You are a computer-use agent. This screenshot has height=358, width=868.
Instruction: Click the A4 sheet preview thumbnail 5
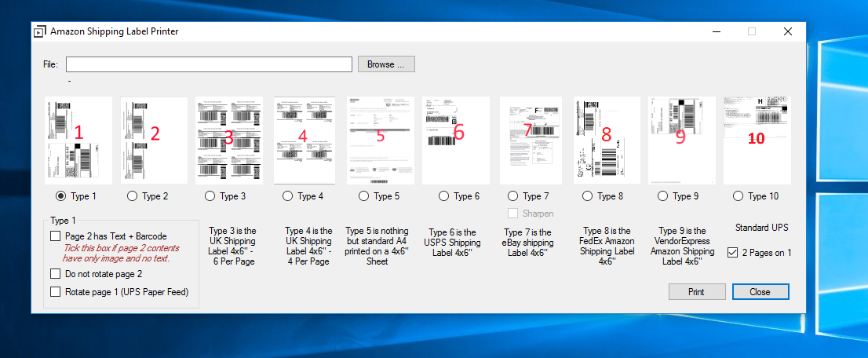click(x=381, y=141)
